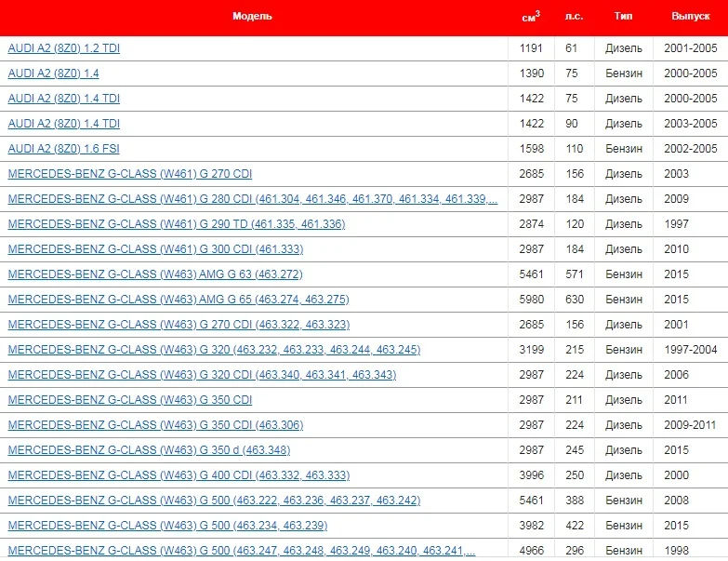Select the 4966 displacement cell
Viewport: 728px width, 561px height.
click(531, 550)
